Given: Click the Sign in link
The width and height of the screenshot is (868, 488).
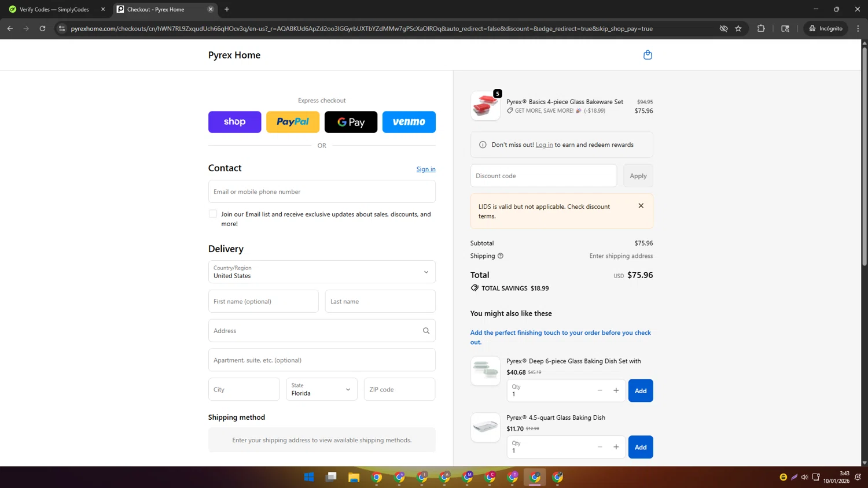Looking at the screenshot, I should point(426,169).
